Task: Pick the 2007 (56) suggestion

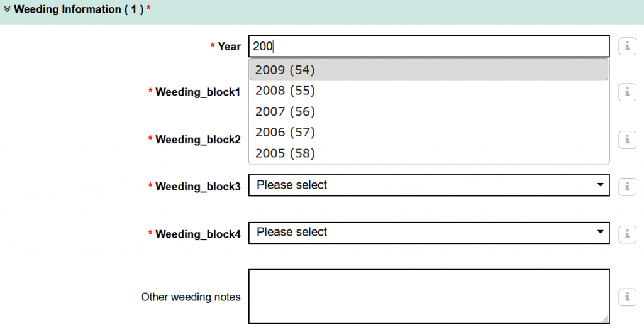Action: click(x=429, y=112)
